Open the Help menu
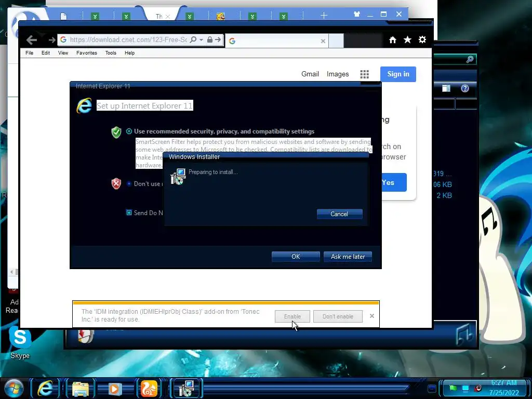The image size is (532, 399). (x=129, y=53)
